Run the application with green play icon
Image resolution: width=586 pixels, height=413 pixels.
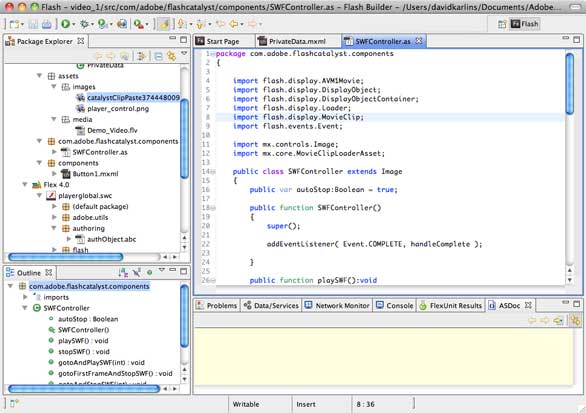click(x=65, y=24)
